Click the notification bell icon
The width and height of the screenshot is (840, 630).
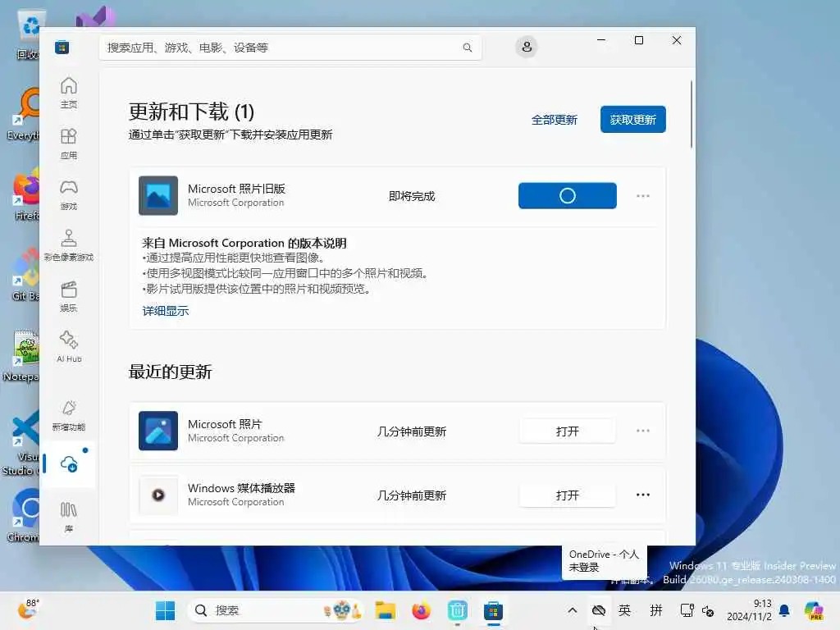point(784,610)
